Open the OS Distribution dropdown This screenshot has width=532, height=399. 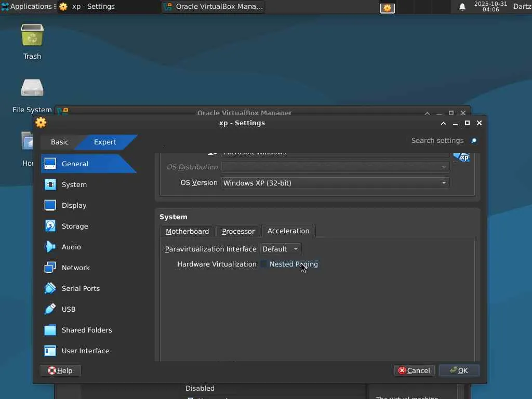[335, 167]
